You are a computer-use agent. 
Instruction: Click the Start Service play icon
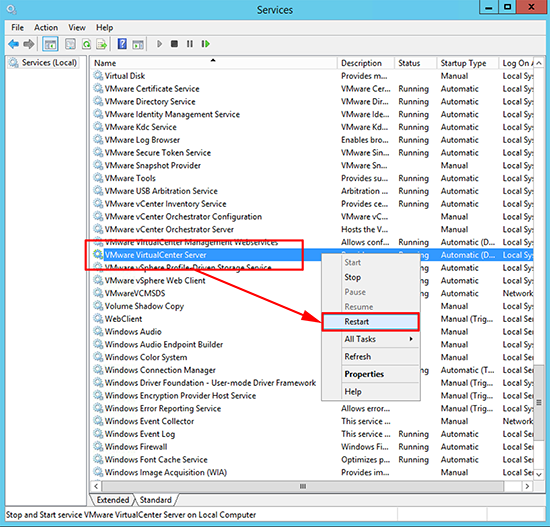pos(159,44)
